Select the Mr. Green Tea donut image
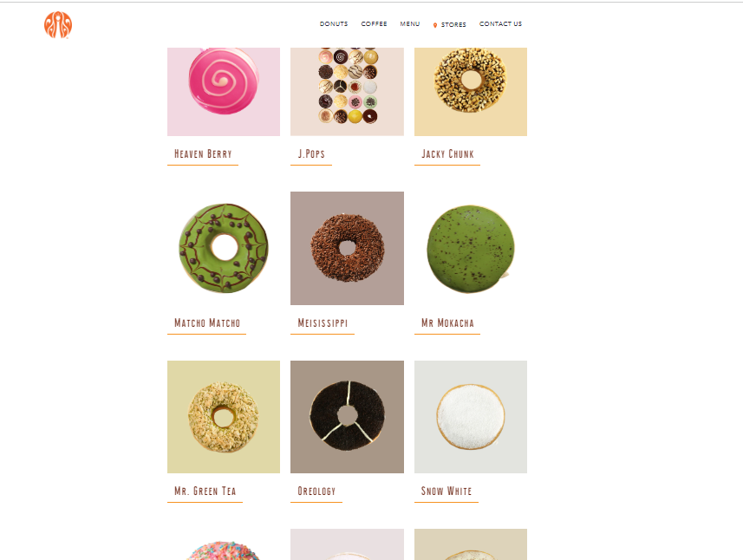 (x=224, y=417)
